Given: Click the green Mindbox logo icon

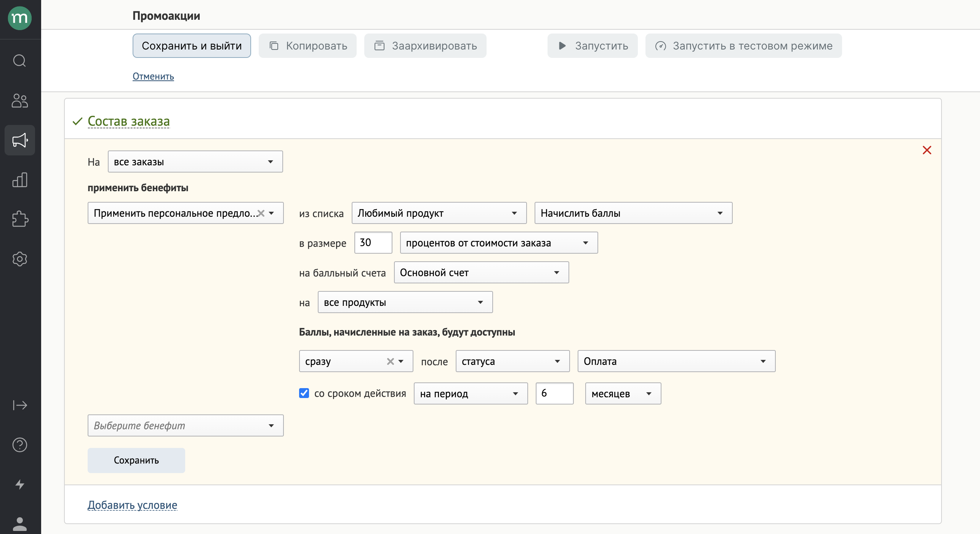Looking at the screenshot, I should 20,18.
